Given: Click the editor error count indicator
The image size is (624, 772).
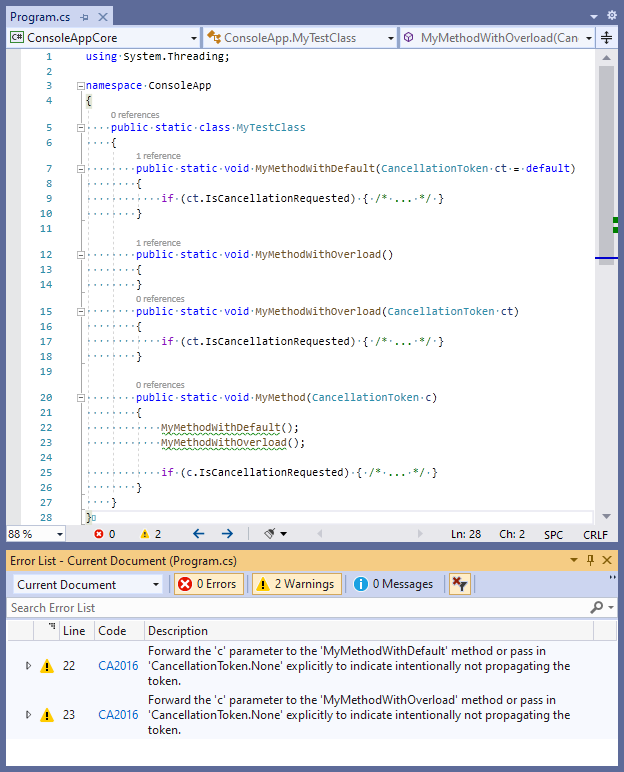Looking at the screenshot, I should (104, 534).
